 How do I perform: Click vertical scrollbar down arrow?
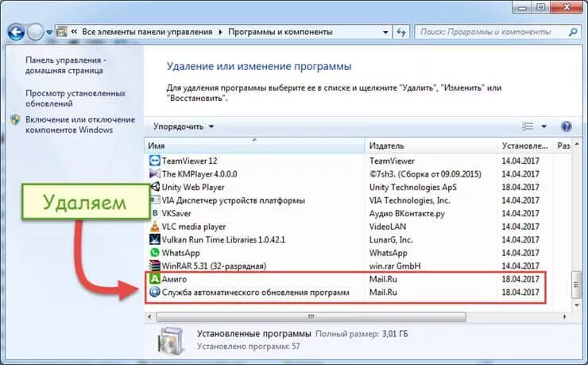(577, 305)
